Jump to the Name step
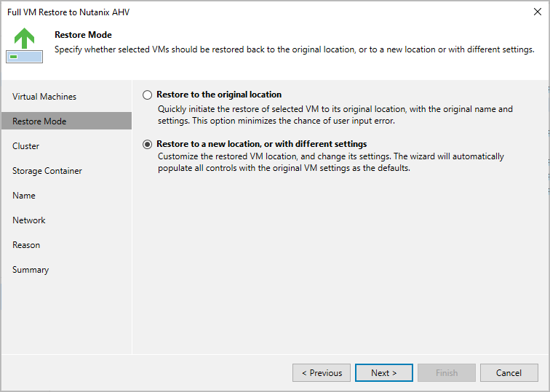 [24, 196]
